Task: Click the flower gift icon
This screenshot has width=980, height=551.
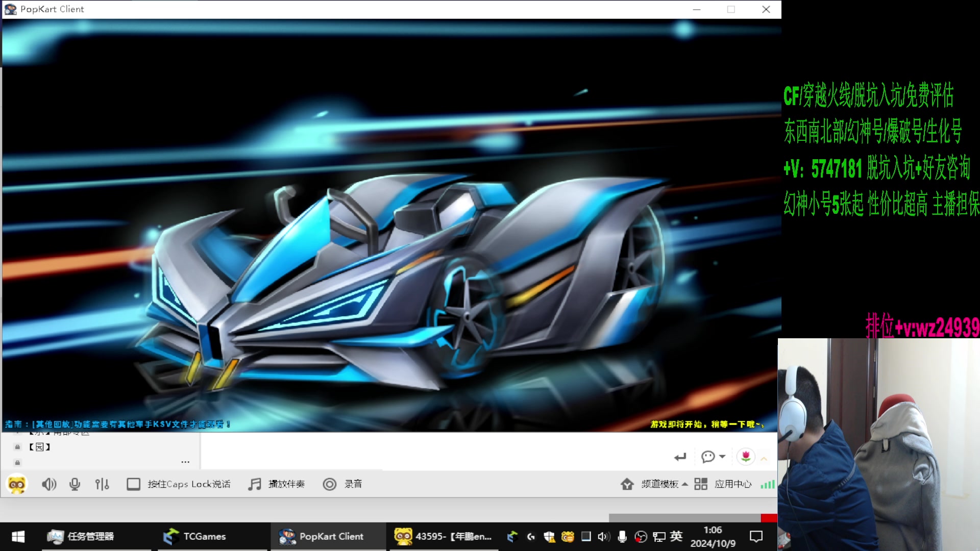Action: point(746,457)
